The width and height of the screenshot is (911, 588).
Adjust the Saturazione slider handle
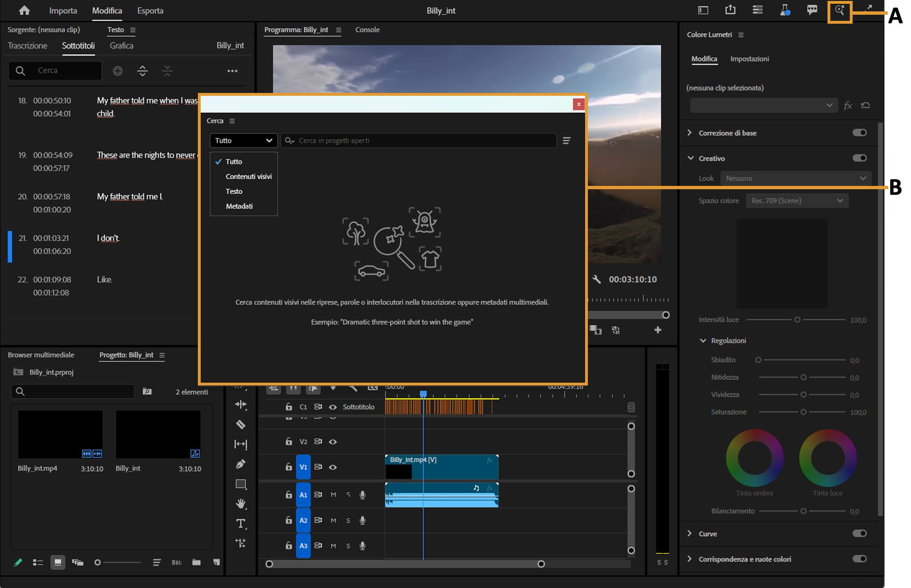803,412
